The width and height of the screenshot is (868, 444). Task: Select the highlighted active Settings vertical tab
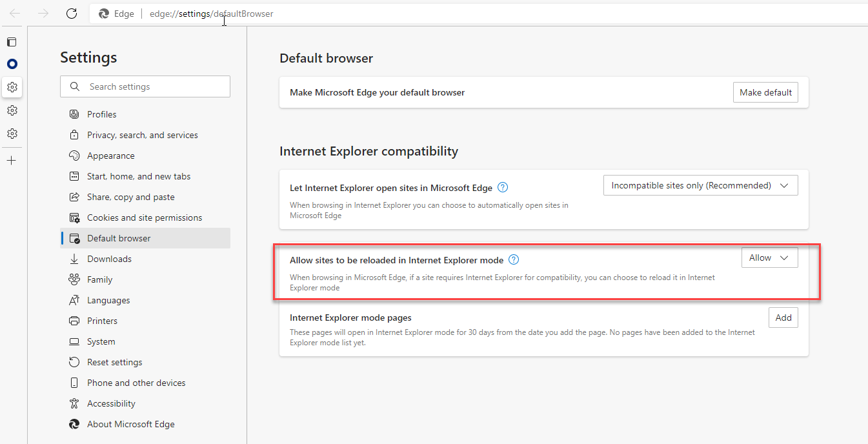point(12,87)
